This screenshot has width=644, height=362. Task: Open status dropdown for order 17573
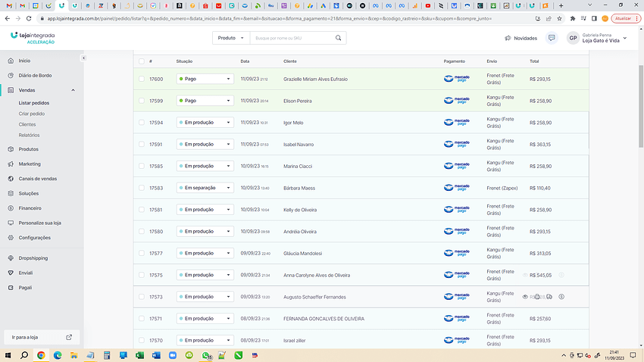(x=205, y=297)
